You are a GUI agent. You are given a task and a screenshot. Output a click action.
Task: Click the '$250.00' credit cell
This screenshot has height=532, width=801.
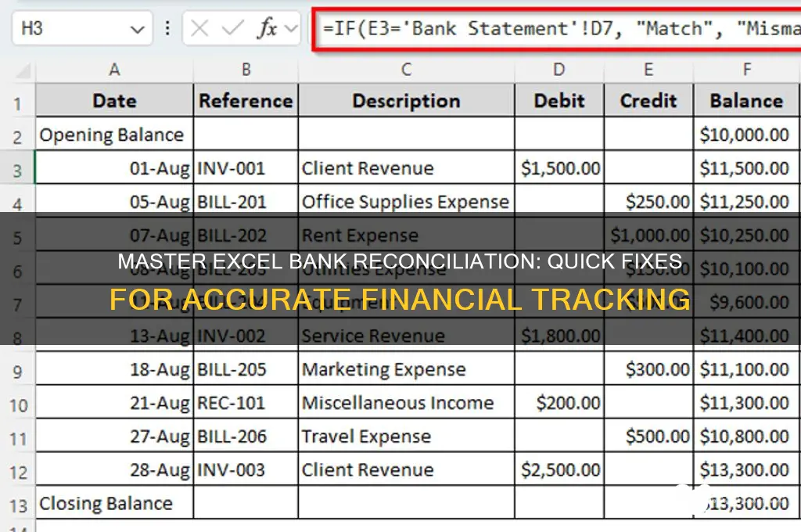point(648,201)
